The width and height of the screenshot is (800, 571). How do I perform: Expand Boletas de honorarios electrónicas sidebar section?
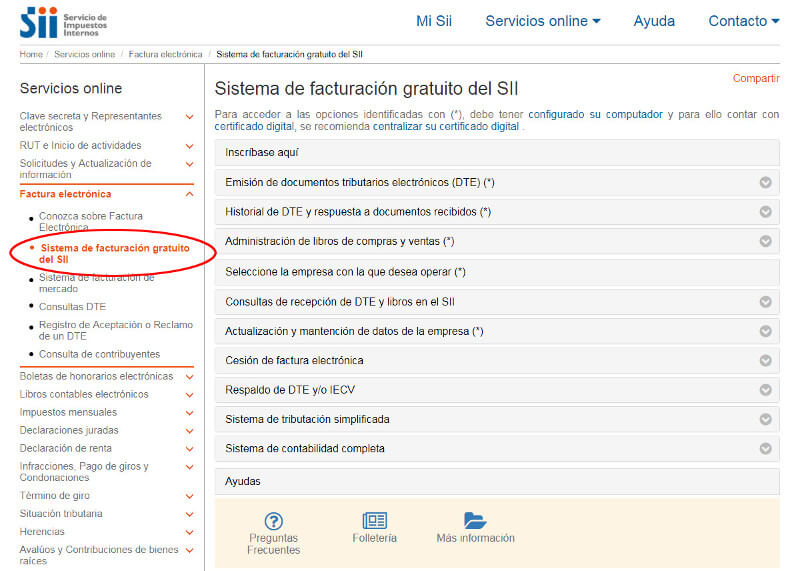(x=189, y=377)
